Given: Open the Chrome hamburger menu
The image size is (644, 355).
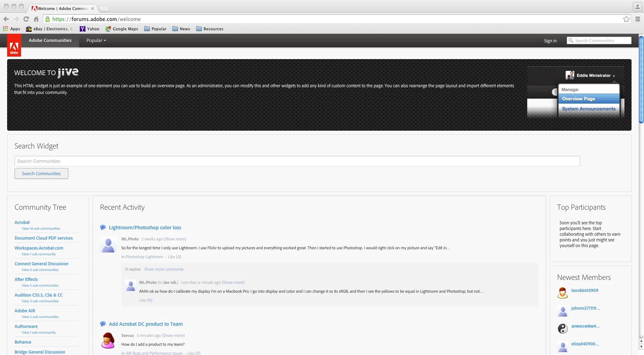Looking at the screenshot, I should [638, 19].
